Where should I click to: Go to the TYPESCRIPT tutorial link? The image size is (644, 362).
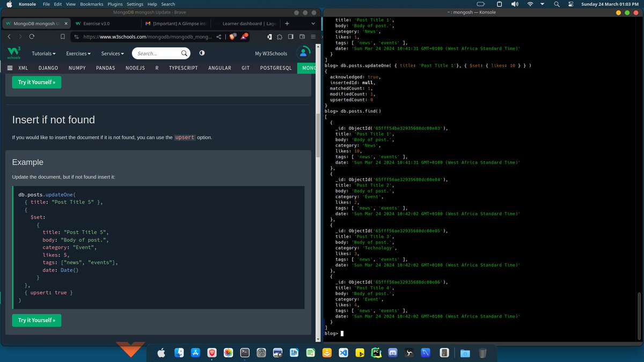183,68
